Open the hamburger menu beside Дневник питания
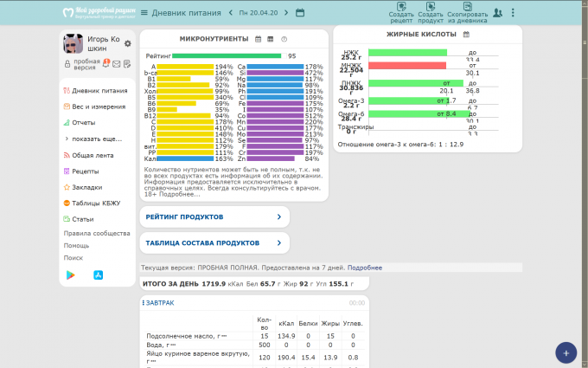The image size is (588, 368). (144, 12)
